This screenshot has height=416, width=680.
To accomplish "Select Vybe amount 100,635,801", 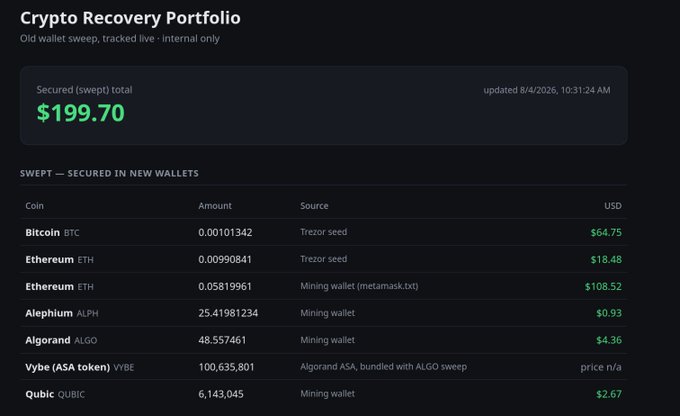I will click(x=226, y=367).
